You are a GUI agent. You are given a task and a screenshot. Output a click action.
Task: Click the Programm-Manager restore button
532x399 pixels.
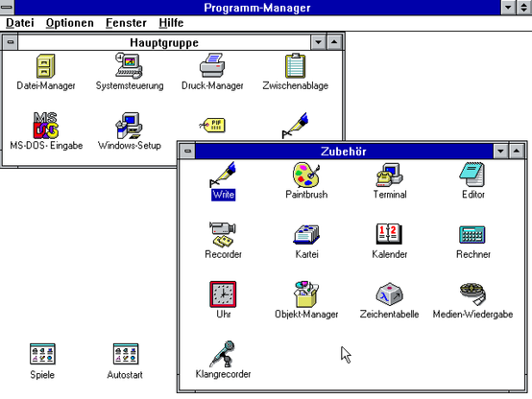[524, 7]
